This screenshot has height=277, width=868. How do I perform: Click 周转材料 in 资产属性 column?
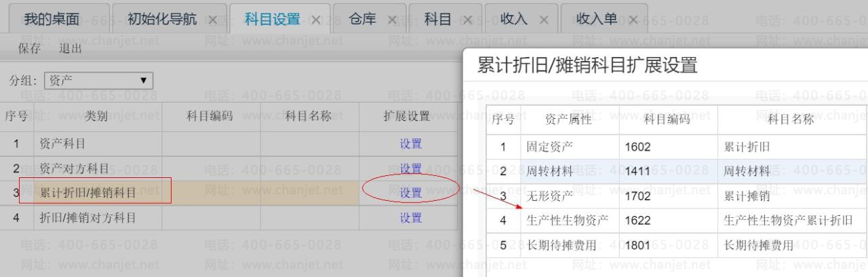pos(550,172)
